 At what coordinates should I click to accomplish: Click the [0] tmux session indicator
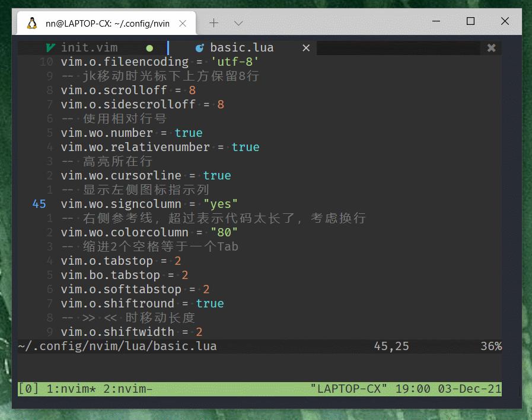coord(27,389)
